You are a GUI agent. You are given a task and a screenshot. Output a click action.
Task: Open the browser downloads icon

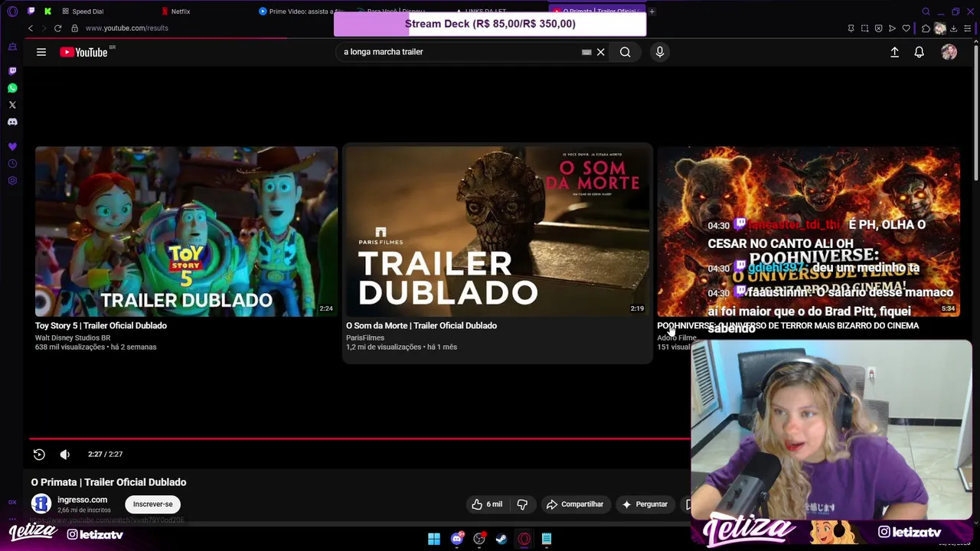(954, 28)
